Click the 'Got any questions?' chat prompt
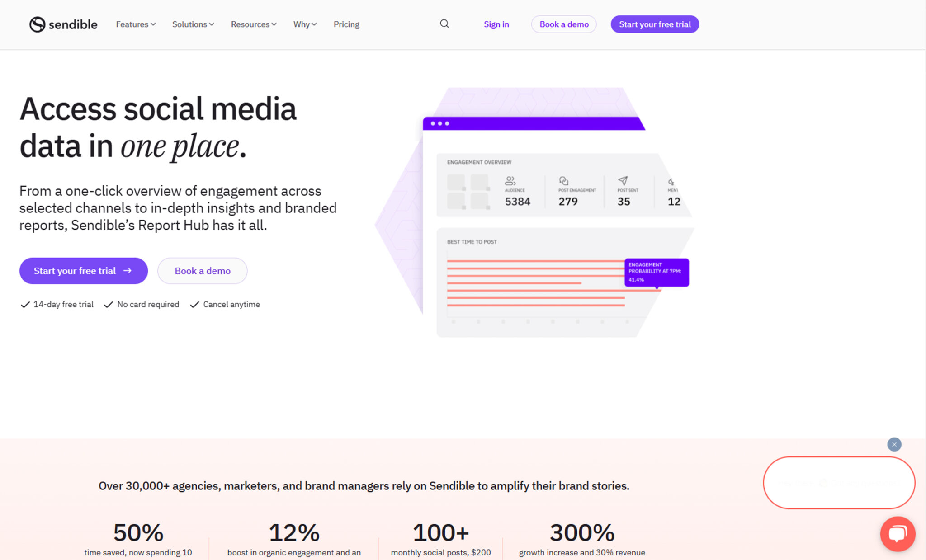The height and width of the screenshot is (560, 926). (839, 483)
